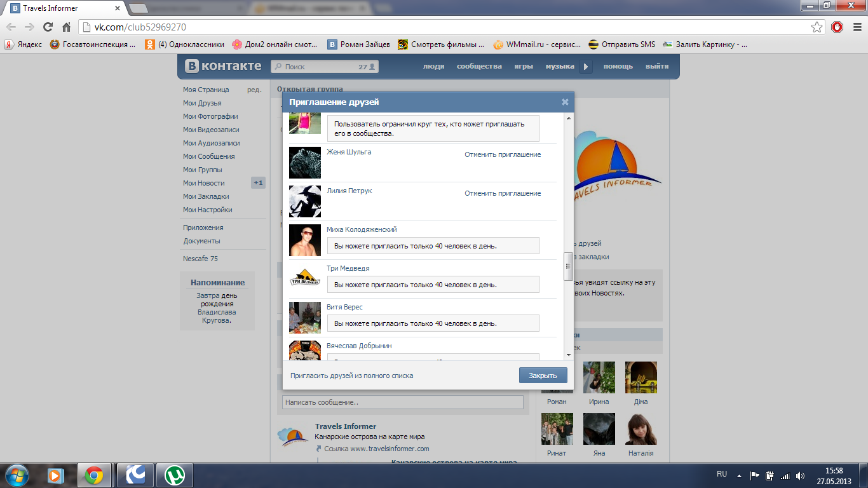Viewport: 868px width, 488px height.
Task: Open игры in top menu
Action: (524, 66)
